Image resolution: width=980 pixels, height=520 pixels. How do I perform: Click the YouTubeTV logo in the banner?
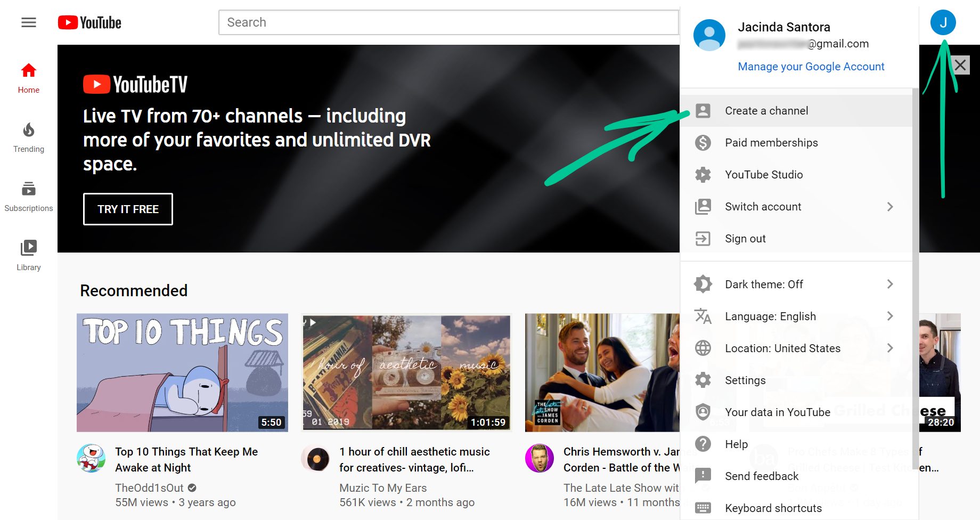tap(135, 84)
